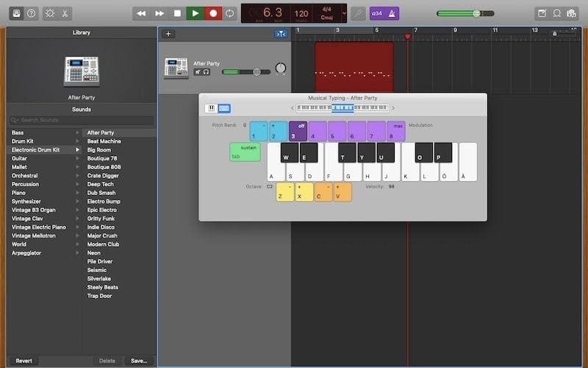Set modulation to max with key 8
The image size is (588, 368).
[396, 131]
